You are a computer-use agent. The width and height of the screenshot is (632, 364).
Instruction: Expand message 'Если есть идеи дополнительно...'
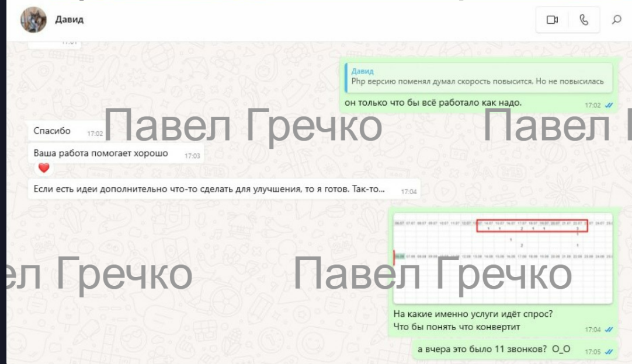click(x=224, y=189)
